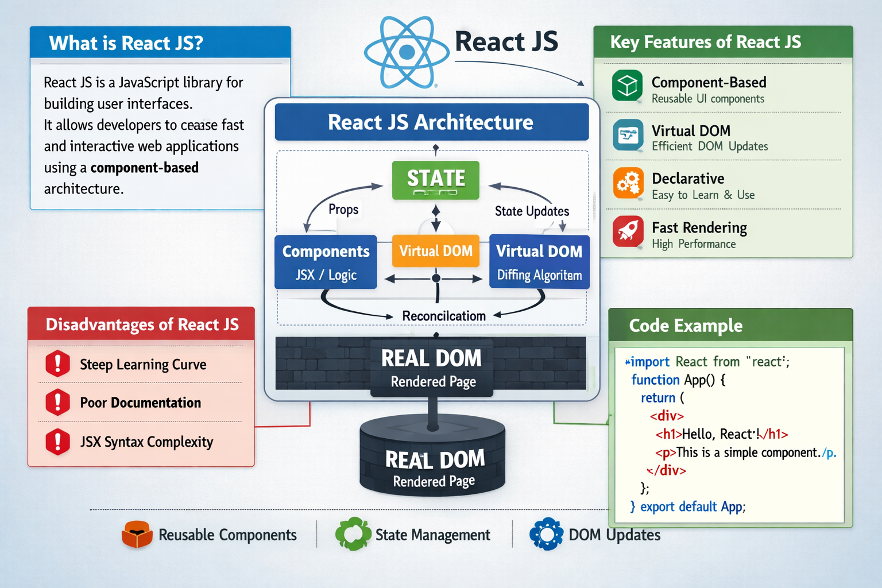Click the teal Virtual DOM feature icon
882x588 pixels.
tap(628, 135)
